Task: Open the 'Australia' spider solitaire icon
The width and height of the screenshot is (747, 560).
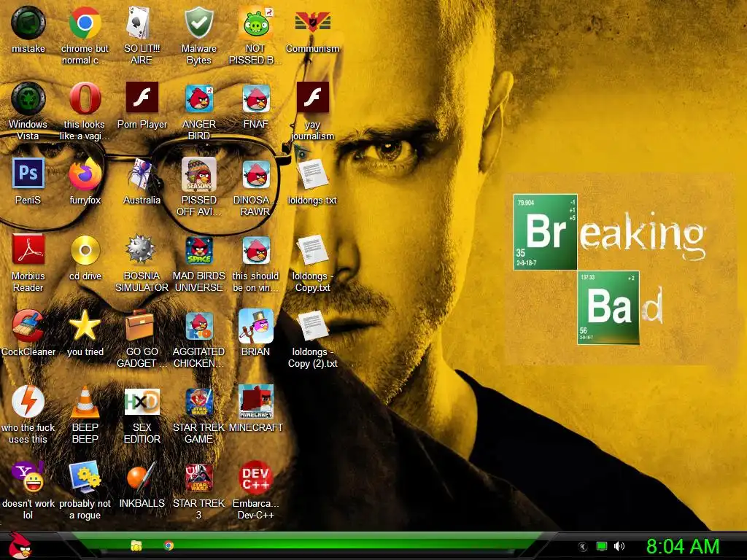Action: tap(142, 175)
